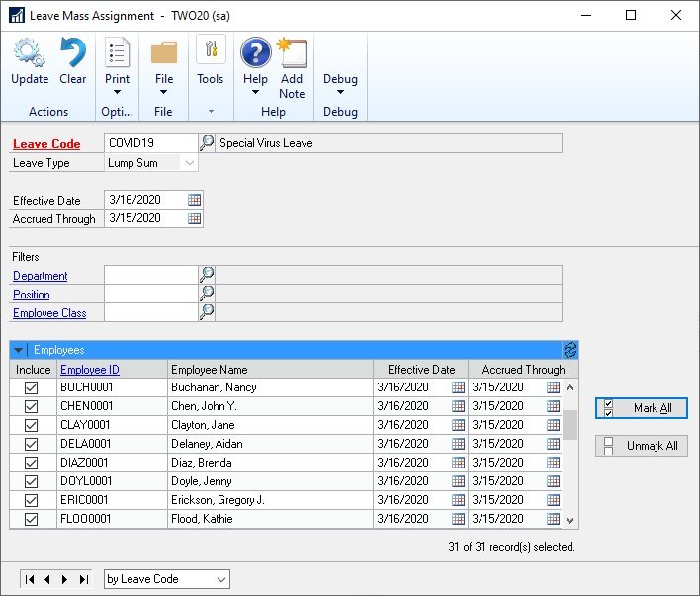Open Accrued Through calendar for Erickson, Gregory J.

(553, 499)
